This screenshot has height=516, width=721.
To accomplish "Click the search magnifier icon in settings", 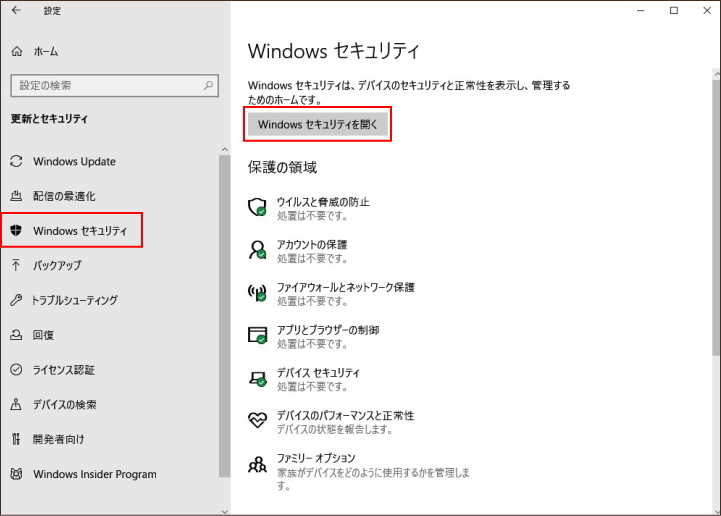I will (209, 86).
